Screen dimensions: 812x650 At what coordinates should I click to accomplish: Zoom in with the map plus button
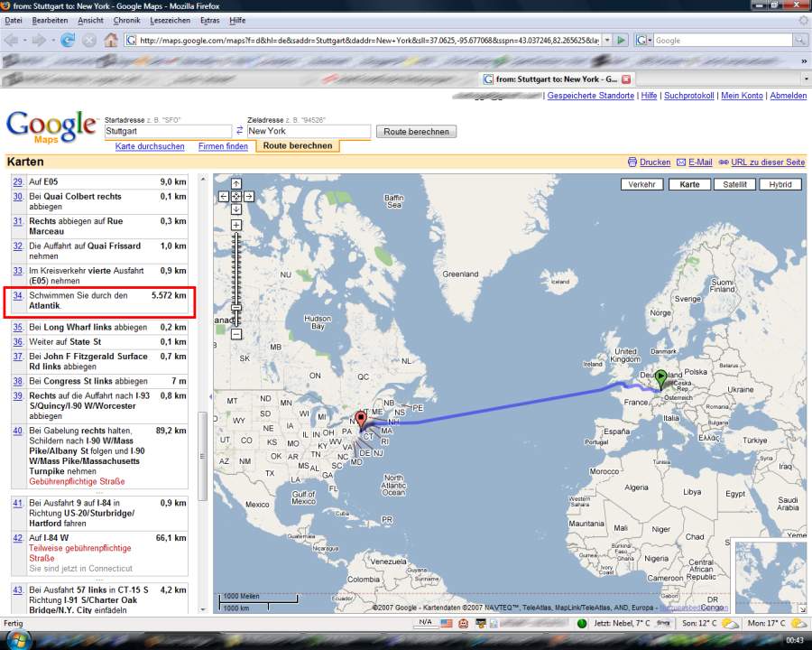click(236, 225)
